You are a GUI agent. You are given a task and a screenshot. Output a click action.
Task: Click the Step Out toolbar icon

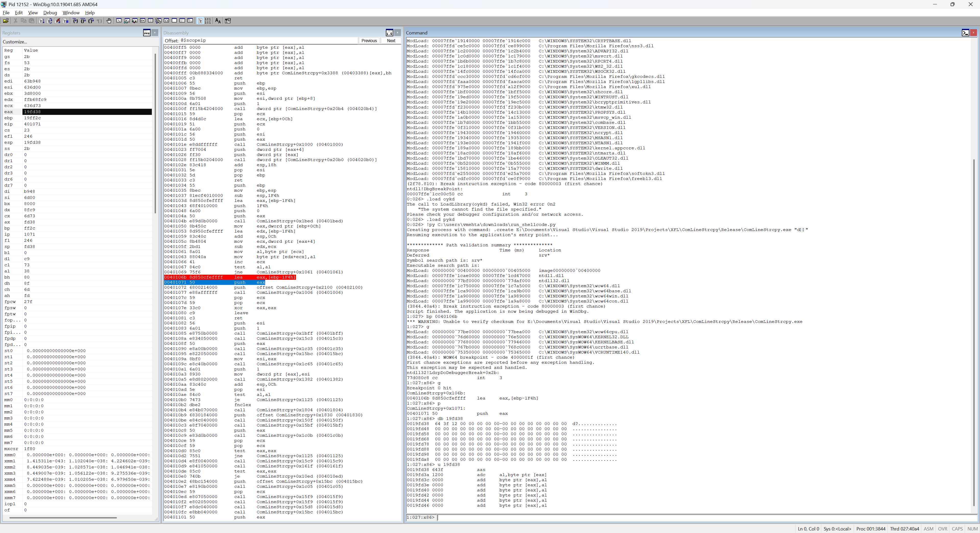pyautogui.click(x=91, y=20)
